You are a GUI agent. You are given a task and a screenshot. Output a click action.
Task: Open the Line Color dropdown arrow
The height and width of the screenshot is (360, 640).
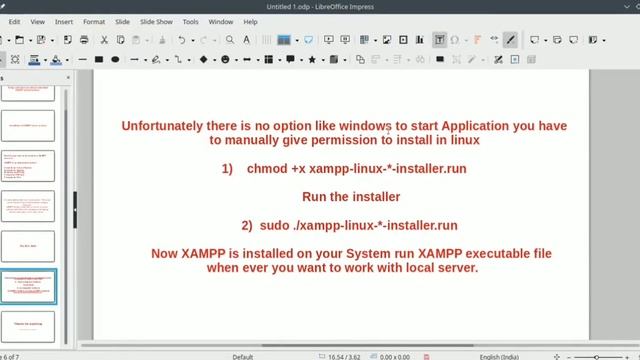pos(45,60)
